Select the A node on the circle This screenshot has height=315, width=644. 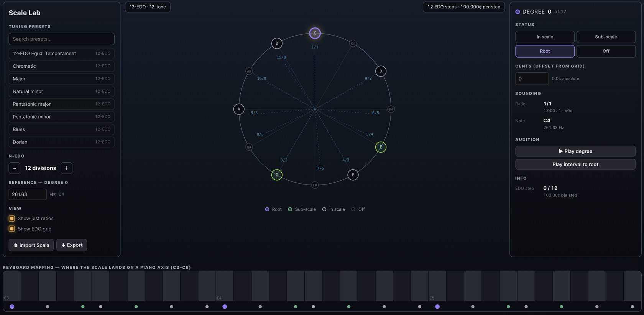[239, 109]
